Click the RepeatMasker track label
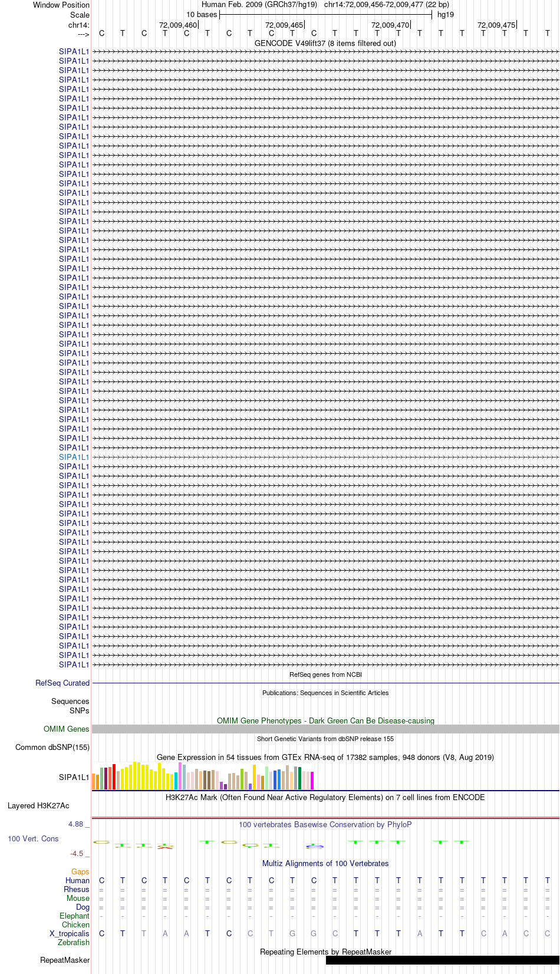This screenshot has width=560, height=974. click(65, 960)
